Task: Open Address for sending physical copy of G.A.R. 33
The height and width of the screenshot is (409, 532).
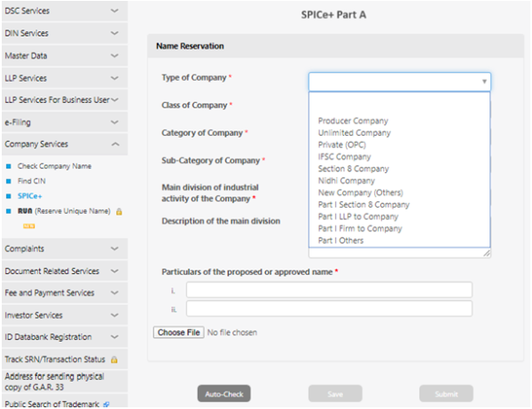Action: (x=54, y=381)
